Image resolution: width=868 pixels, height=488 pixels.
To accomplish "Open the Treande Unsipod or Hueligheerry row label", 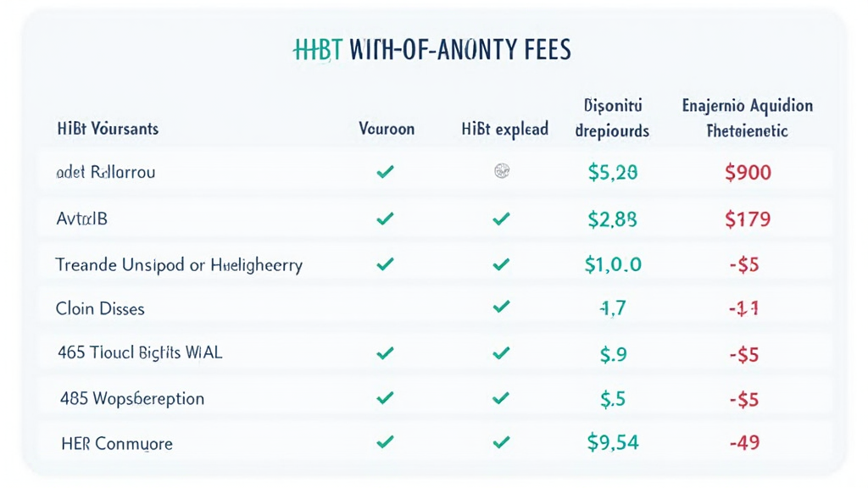I will 179,264.
